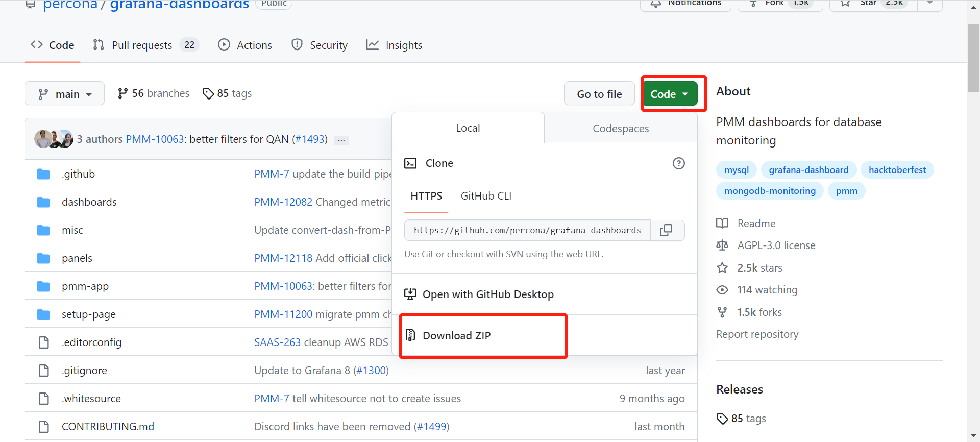Image resolution: width=980 pixels, height=442 pixels.
Task: Click the mysql topic tag
Action: [x=737, y=170]
